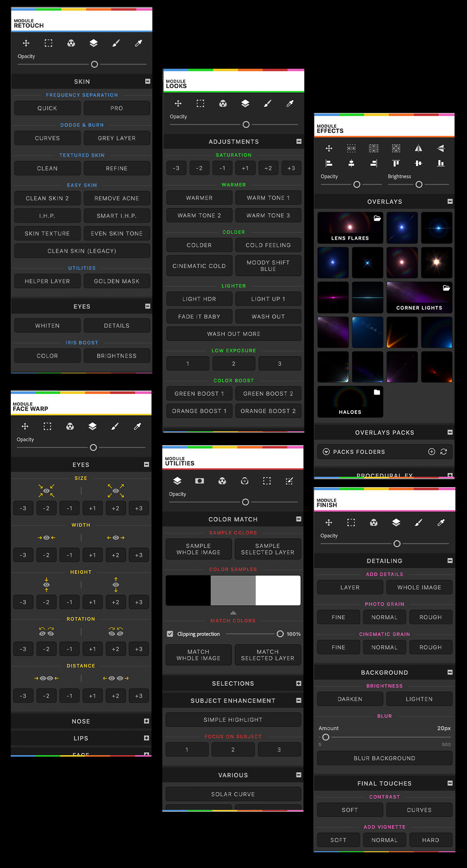Click the Blur Background button
The image size is (467, 868).
[x=384, y=758]
